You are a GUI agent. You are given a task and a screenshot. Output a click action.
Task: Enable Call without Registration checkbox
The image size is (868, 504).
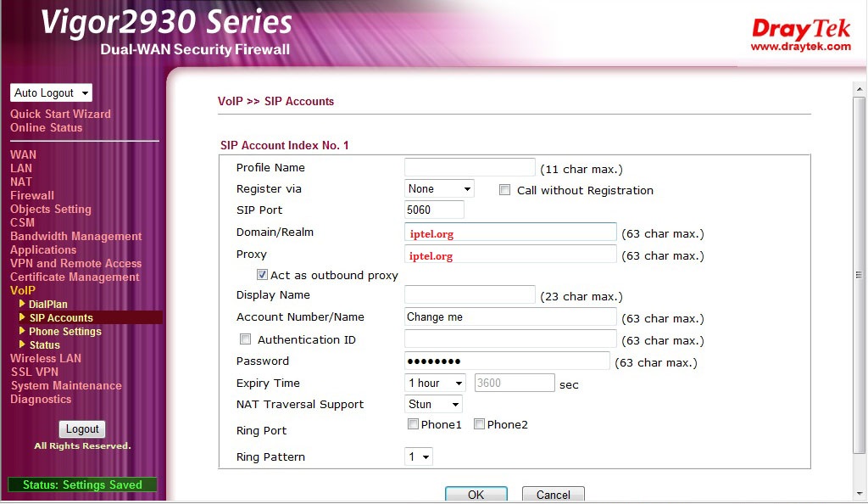click(505, 190)
